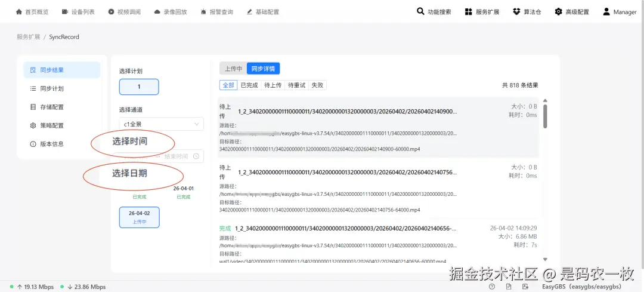
Task: Switch to the 上传中 tab
Action: click(x=233, y=69)
